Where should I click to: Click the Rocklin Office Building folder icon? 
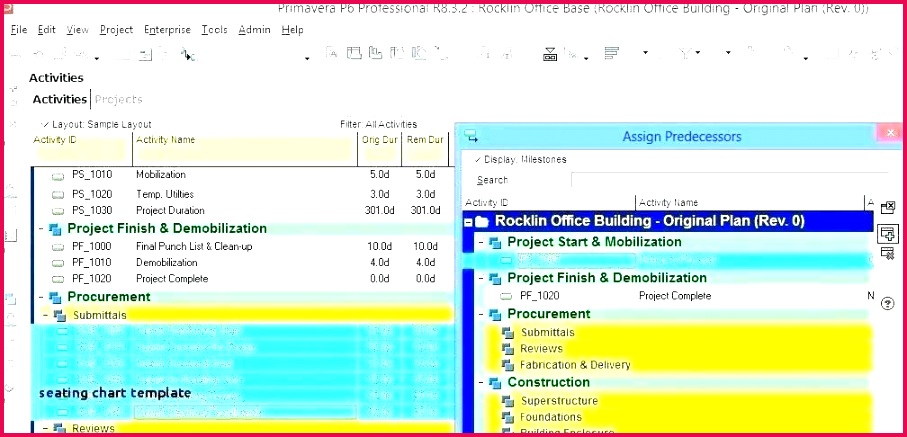point(482,222)
